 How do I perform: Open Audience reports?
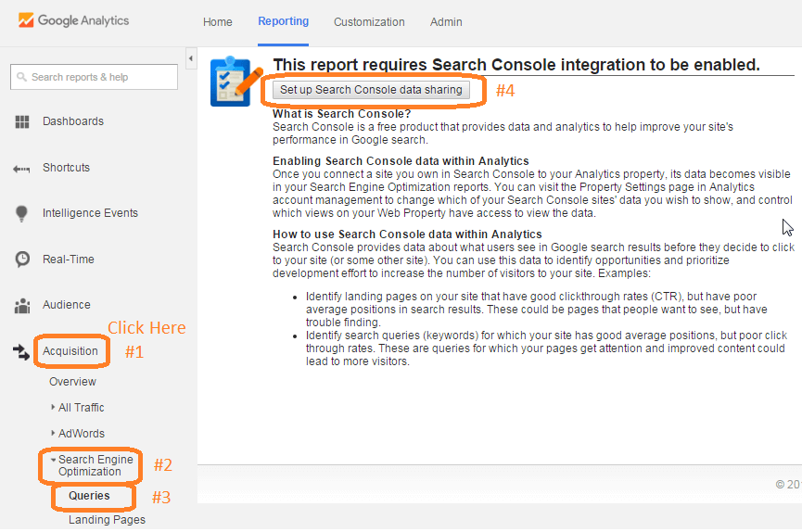pyautogui.click(x=67, y=305)
